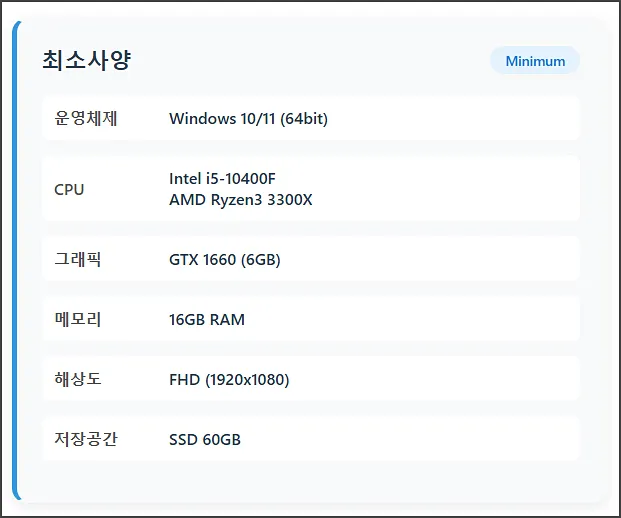Click the AMD Ryzen3 3300X text
The width and height of the screenshot is (621, 518).
(241, 200)
